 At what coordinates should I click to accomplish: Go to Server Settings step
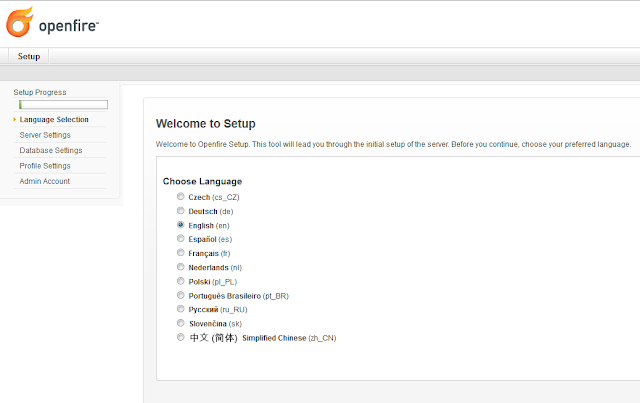click(x=45, y=135)
